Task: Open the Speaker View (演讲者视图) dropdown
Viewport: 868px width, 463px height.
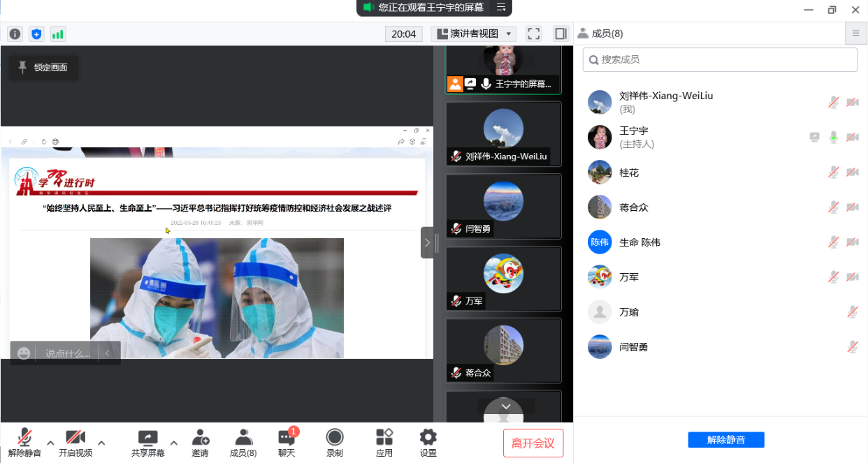Action: (473, 34)
